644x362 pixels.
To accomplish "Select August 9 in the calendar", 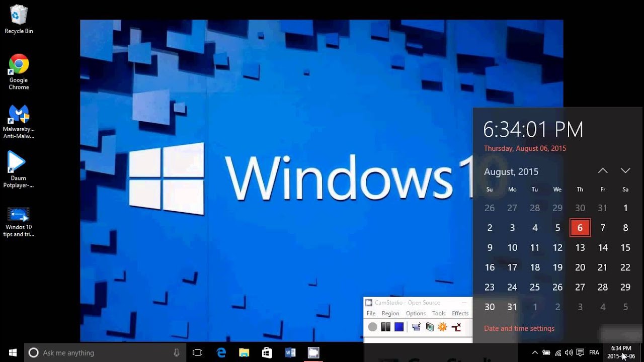I will (x=490, y=247).
